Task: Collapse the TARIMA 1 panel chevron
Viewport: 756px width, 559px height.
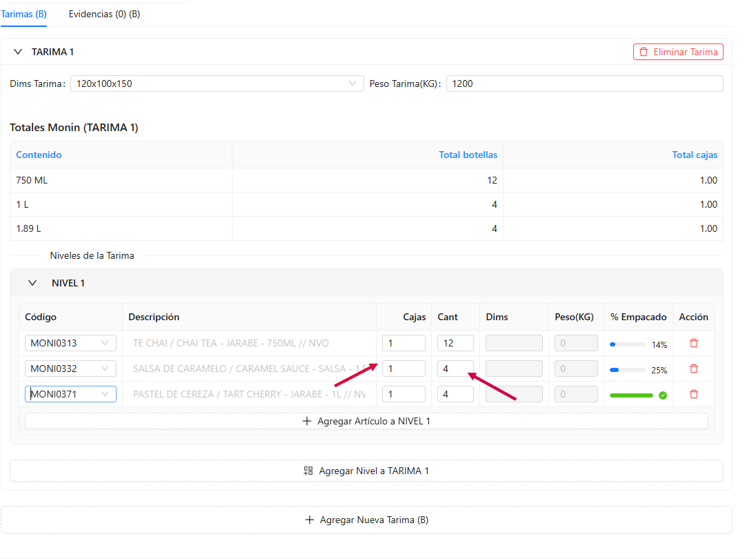Action: [18, 52]
